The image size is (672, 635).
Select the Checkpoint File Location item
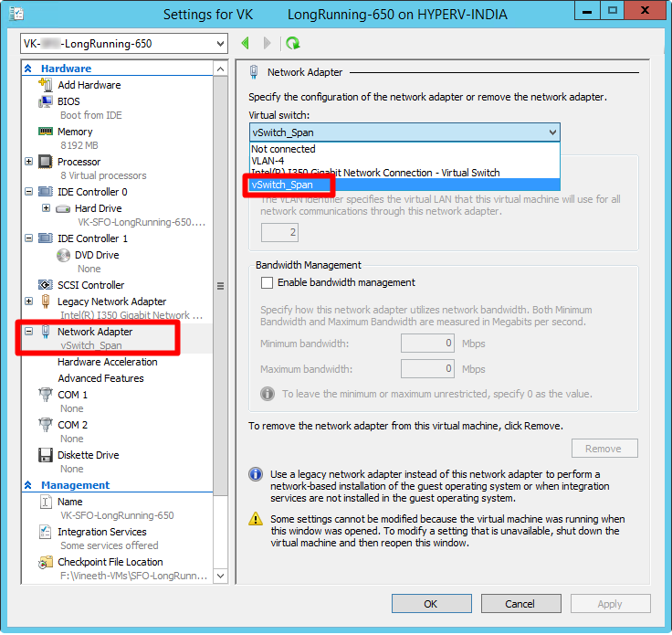tap(110, 562)
